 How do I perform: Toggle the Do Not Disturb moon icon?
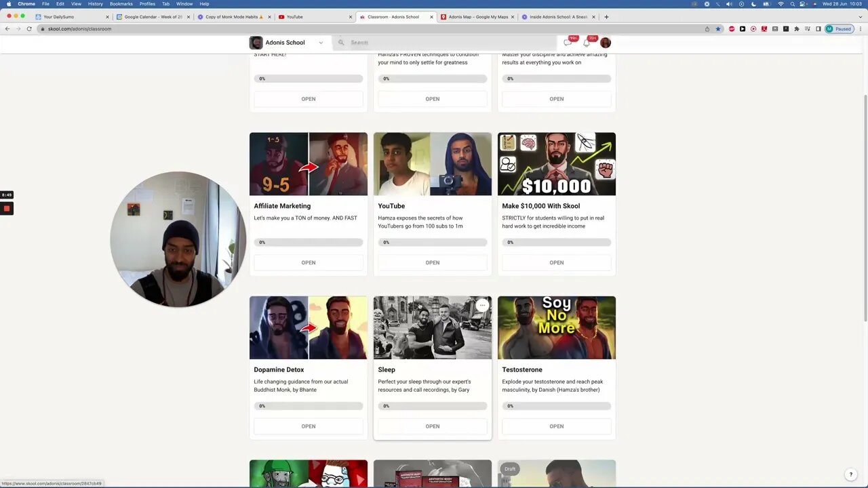pos(754,4)
